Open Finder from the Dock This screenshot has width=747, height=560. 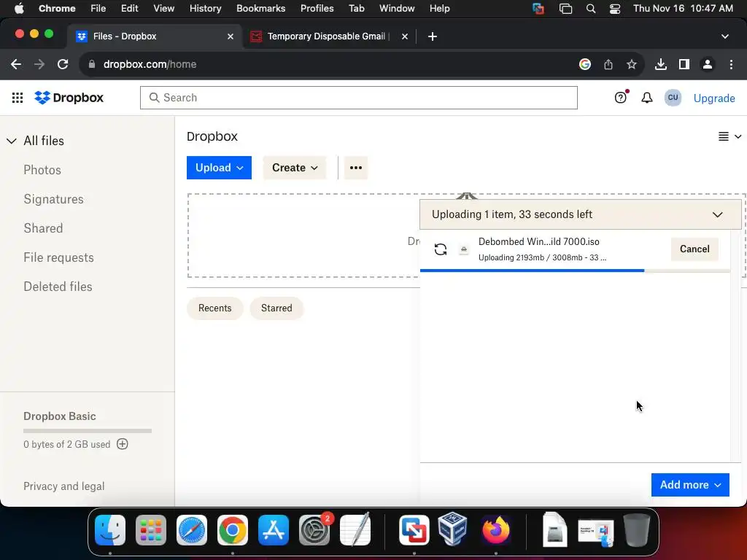tap(110, 530)
